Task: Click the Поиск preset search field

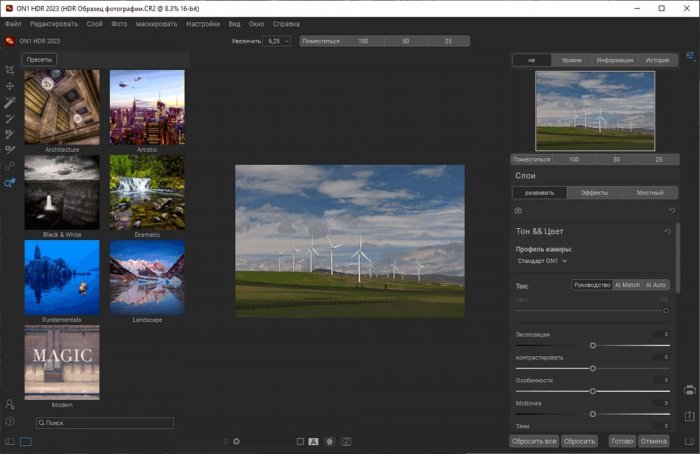Action: pos(105,423)
